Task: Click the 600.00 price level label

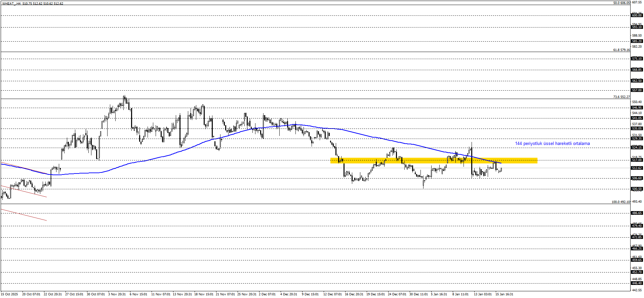Action: tap(637, 15)
